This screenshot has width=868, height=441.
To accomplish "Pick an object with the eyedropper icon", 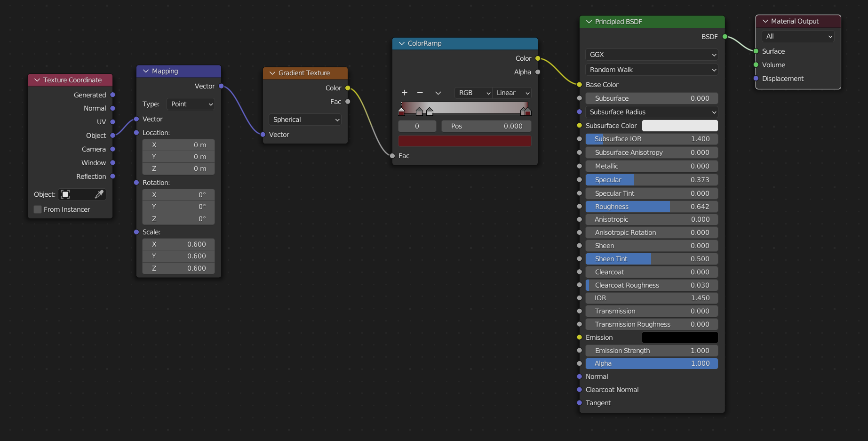I will tap(99, 194).
